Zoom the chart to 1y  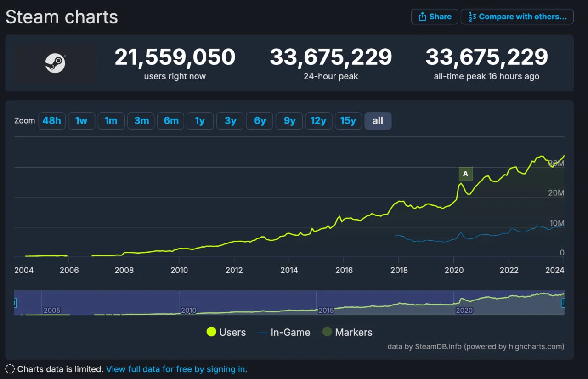coord(200,121)
